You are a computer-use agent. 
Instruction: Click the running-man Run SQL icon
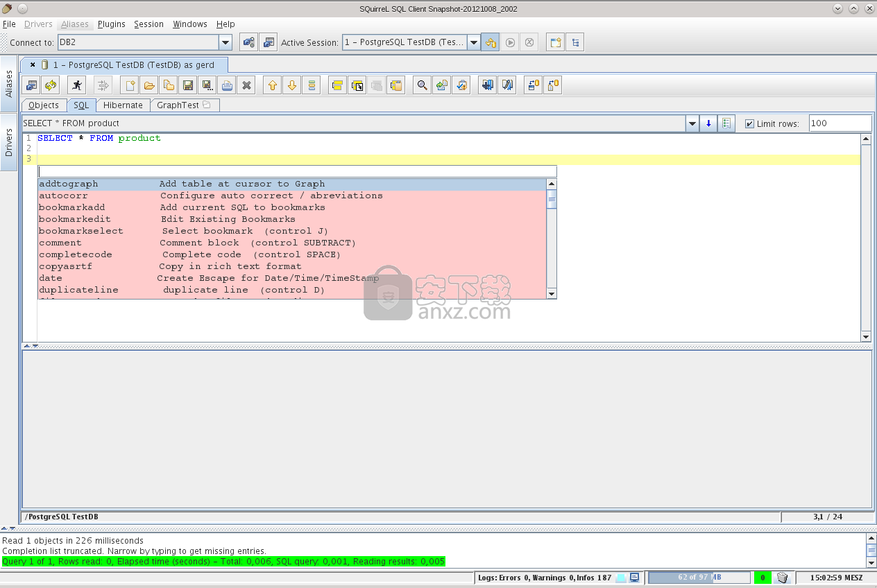76,85
